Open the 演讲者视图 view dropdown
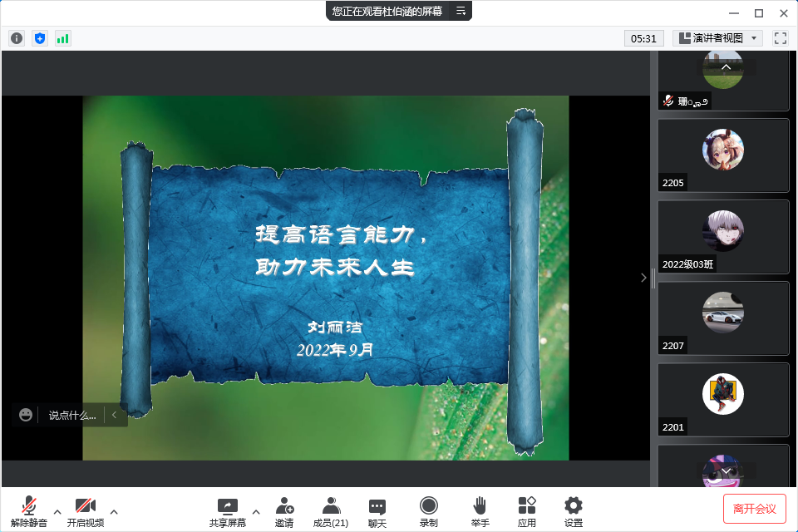The height and width of the screenshot is (532, 798). pos(717,38)
